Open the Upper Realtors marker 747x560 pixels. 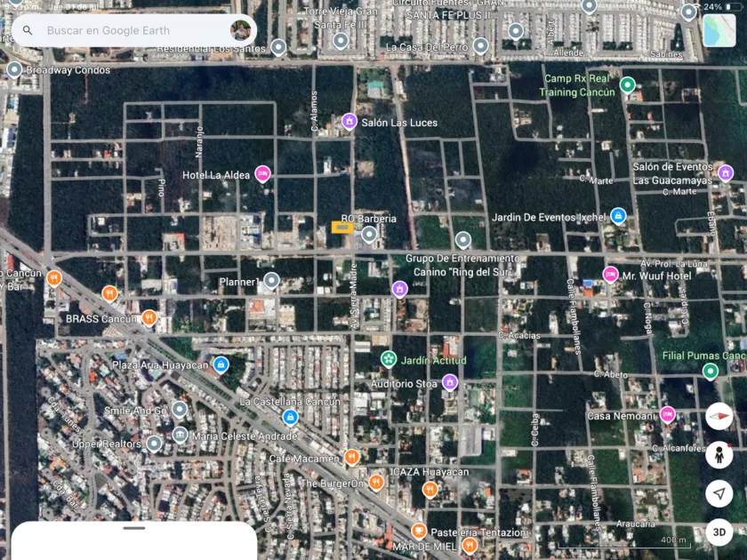(154, 444)
